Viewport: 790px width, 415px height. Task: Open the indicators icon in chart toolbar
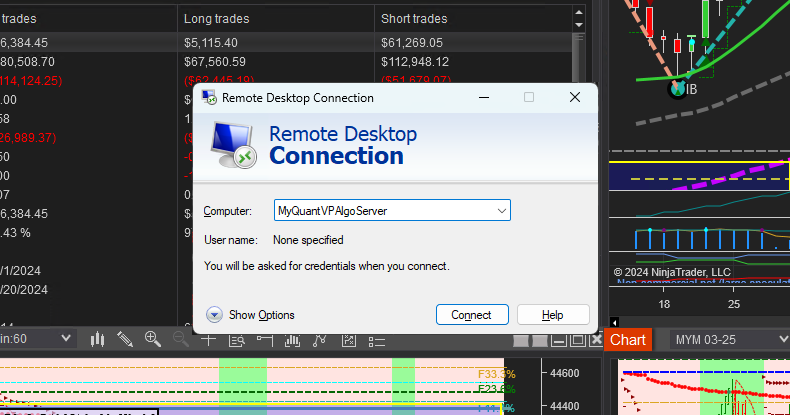292,341
